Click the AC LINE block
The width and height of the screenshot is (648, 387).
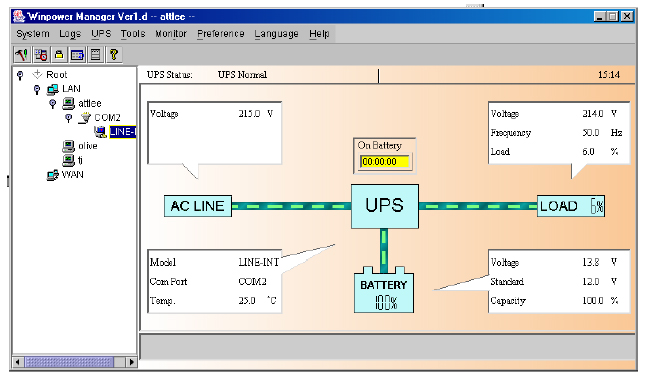(198, 206)
